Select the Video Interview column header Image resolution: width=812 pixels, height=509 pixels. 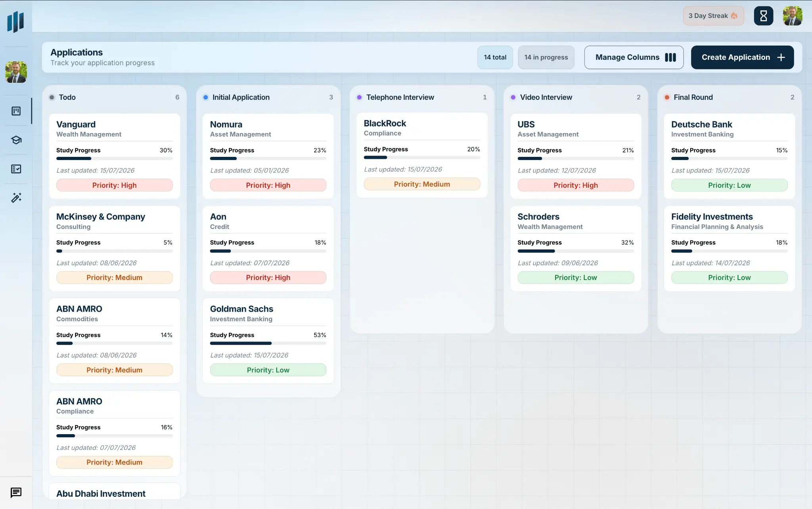tap(576, 97)
